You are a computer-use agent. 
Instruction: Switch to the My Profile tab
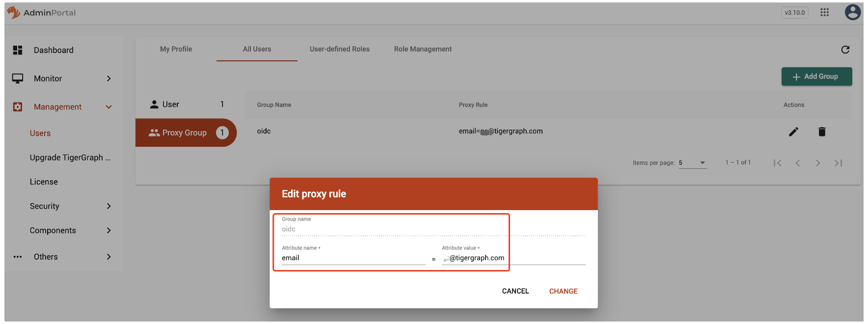pos(176,49)
